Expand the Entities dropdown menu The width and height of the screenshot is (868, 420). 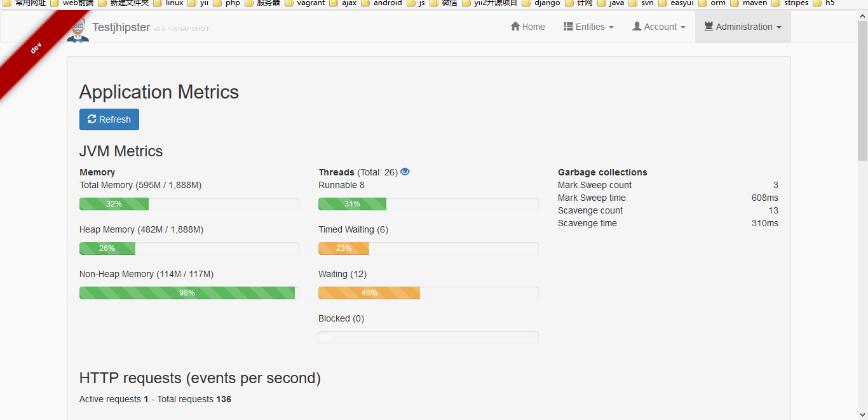point(588,27)
